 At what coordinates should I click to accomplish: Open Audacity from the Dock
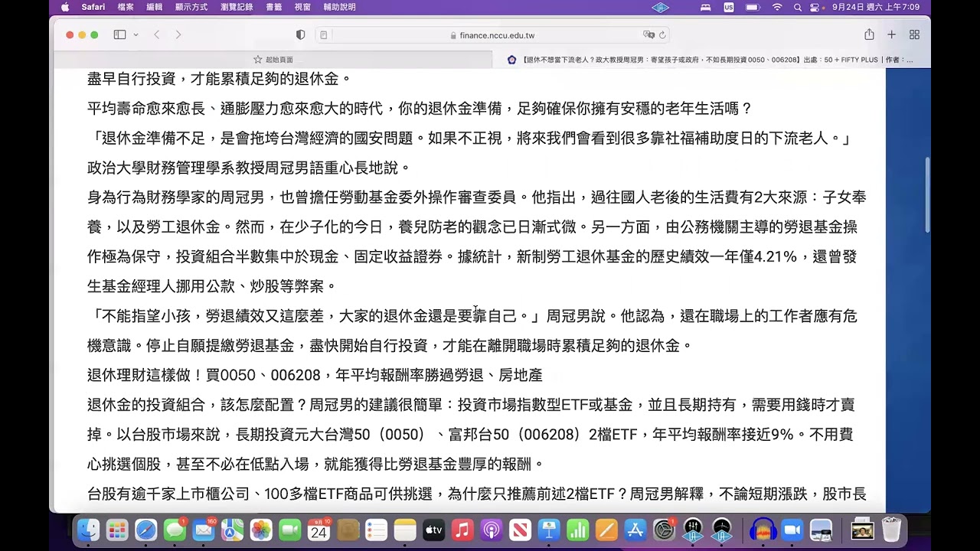pos(762,530)
